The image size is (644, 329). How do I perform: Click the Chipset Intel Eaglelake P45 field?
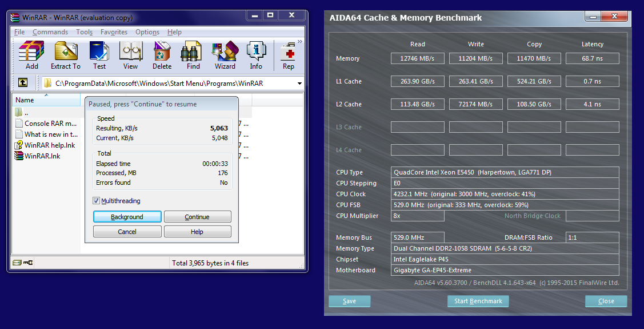(505, 259)
